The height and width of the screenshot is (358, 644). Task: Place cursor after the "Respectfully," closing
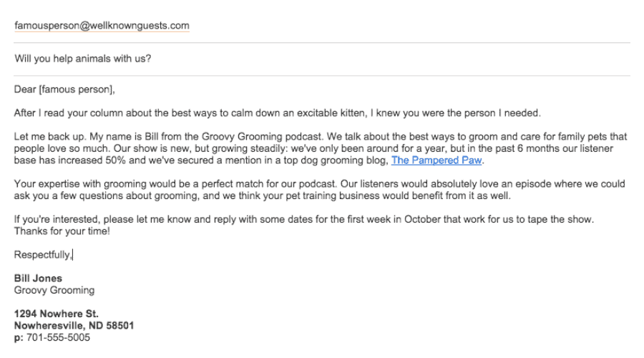coord(73,254)
